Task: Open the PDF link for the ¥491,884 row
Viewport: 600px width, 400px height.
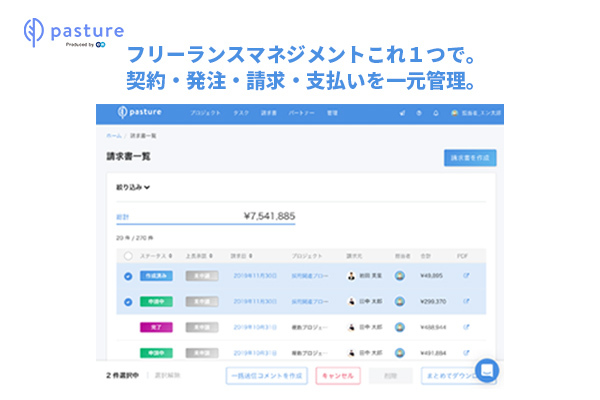Action: 466,353
